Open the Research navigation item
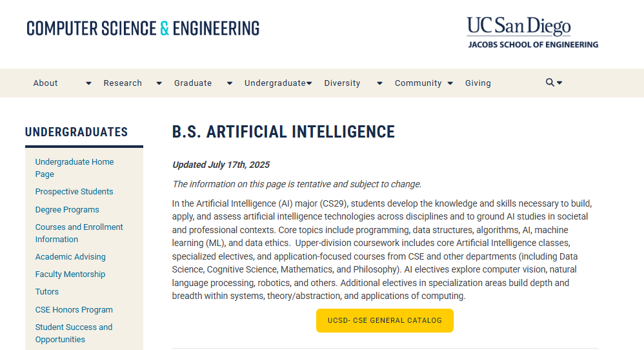This screenshot has height=350, width=644. (x=123, y=83)
